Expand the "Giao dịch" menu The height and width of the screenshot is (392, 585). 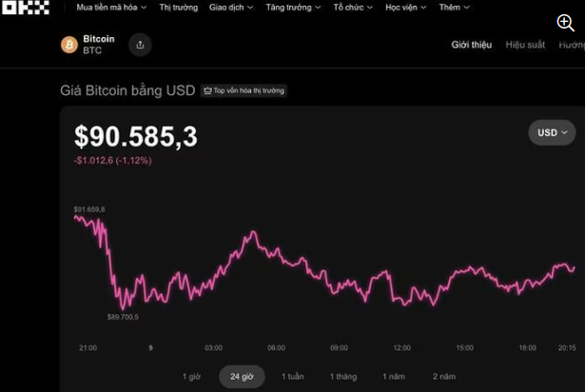pos(231,8)
